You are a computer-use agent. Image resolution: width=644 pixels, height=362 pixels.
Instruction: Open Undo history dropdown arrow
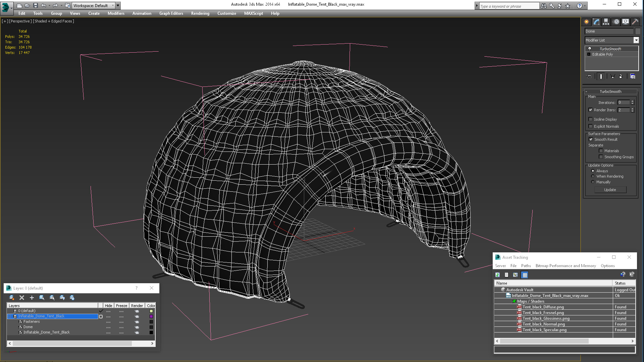coord(49,5)
